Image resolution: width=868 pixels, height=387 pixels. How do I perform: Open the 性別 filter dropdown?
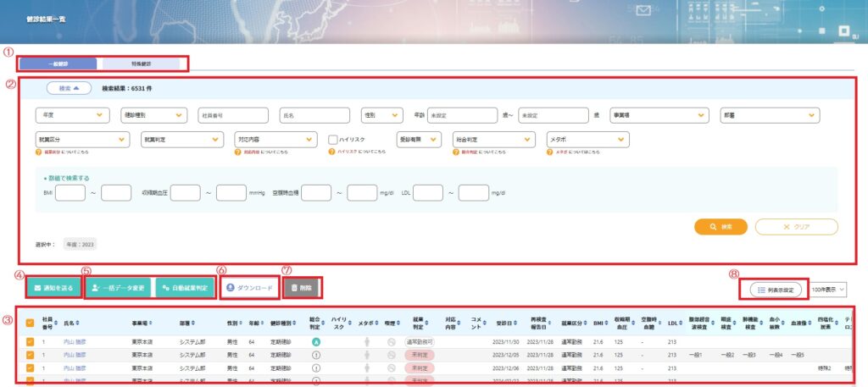pos(381,115)
